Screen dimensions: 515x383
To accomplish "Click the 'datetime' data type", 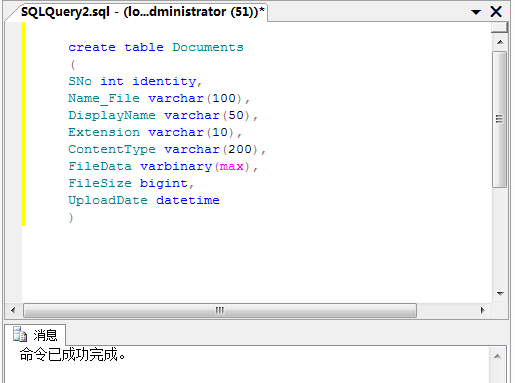I will [188, 200].
